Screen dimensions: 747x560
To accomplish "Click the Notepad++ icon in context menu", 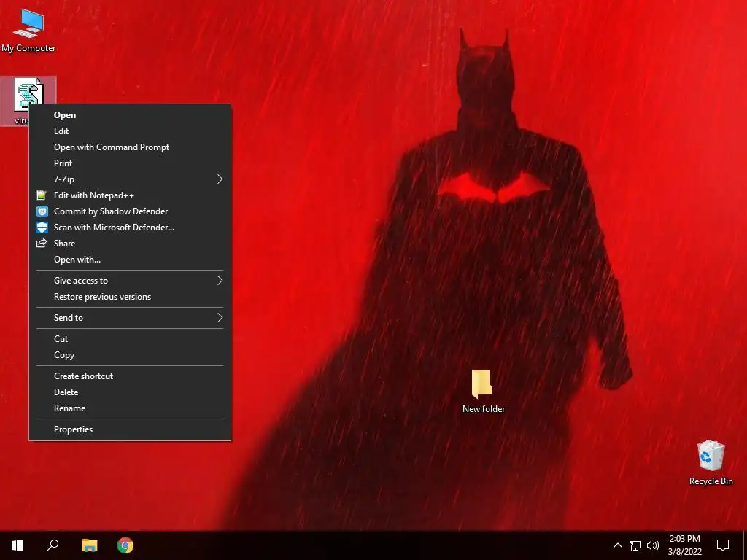I will [42, 195].
